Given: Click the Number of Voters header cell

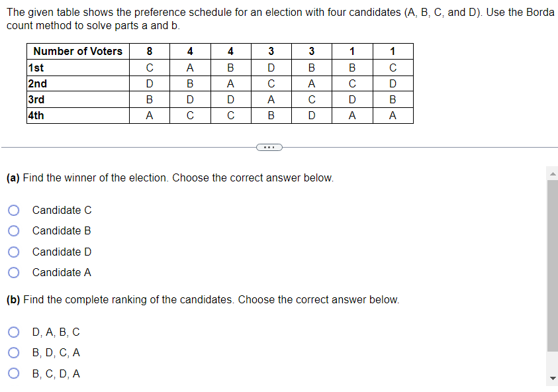Looking at the screenshot, I should click(x=77, y=51).
